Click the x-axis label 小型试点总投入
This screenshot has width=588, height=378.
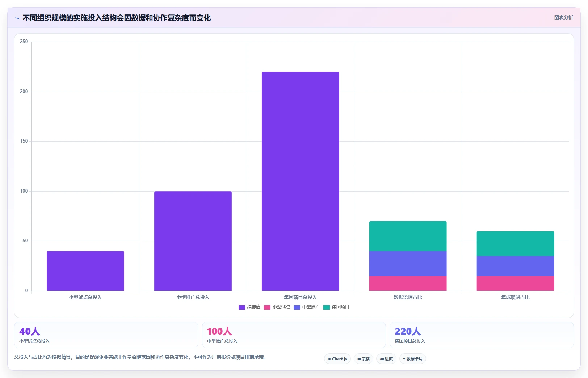click(85, 297)
